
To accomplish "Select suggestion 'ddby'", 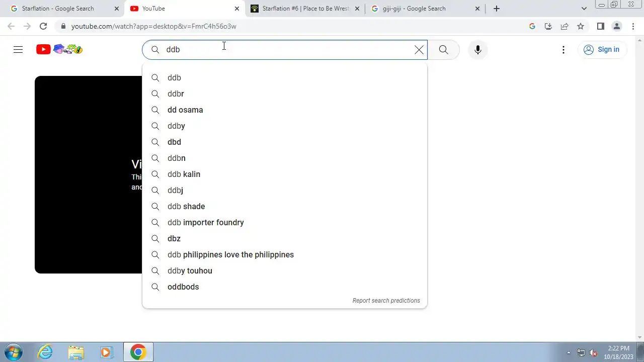I will (x=285, y=126).
